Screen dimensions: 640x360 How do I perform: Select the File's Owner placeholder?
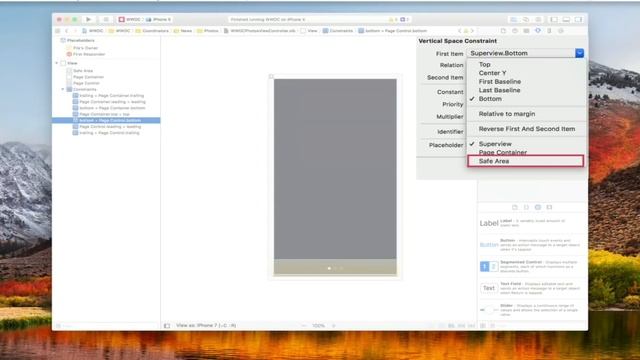(x=82, y=48)
